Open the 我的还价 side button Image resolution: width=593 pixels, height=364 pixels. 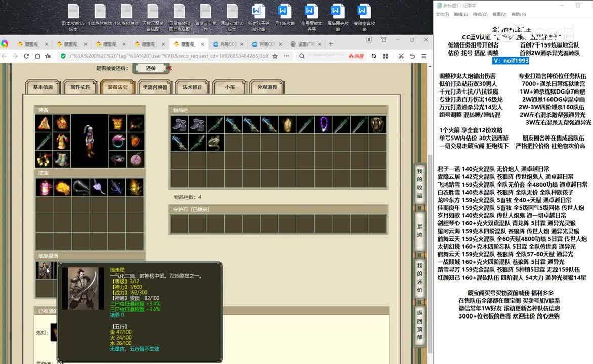(x=420, y=278)
